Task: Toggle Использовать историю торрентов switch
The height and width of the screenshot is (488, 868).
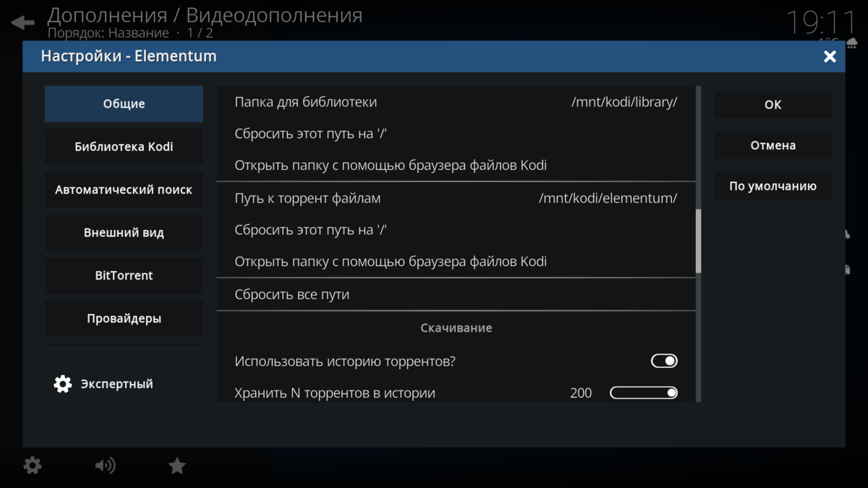Action: click(x=664, y=361)
